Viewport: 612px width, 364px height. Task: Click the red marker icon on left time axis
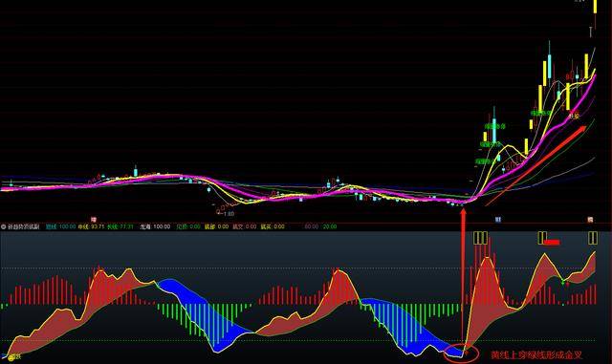[x=94, y=220]
